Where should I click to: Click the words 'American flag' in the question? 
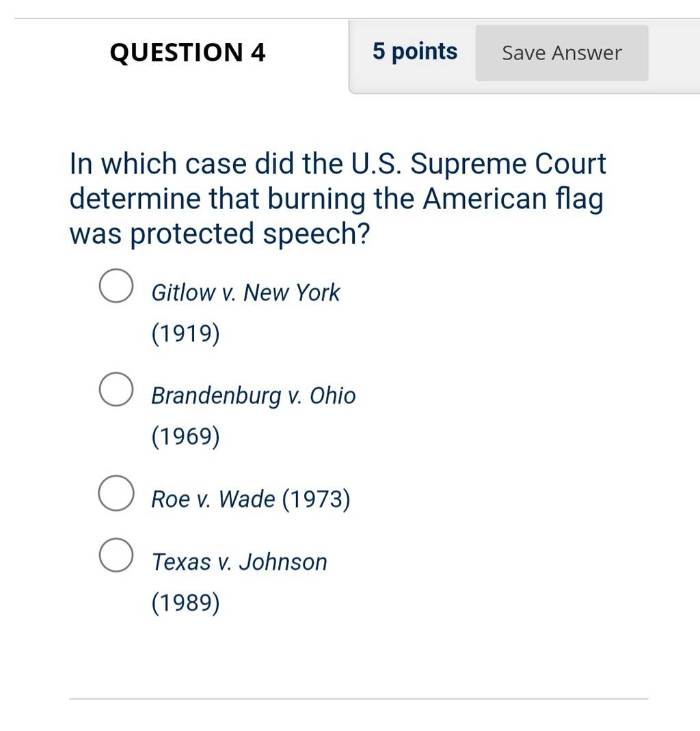pos(513,199)
